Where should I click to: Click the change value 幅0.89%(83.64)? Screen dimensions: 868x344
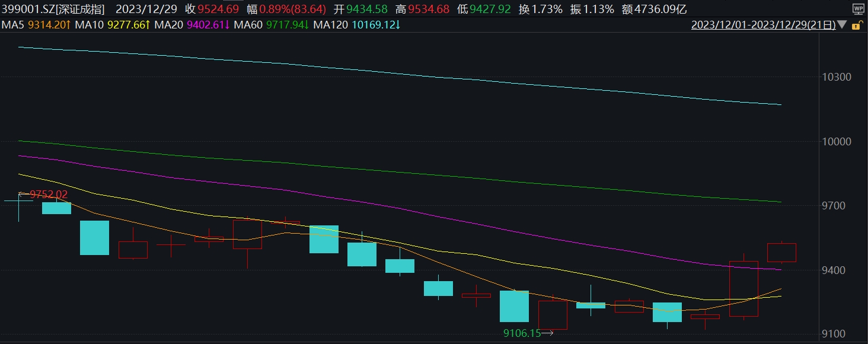pyautogui.click(x=286, y=9)
